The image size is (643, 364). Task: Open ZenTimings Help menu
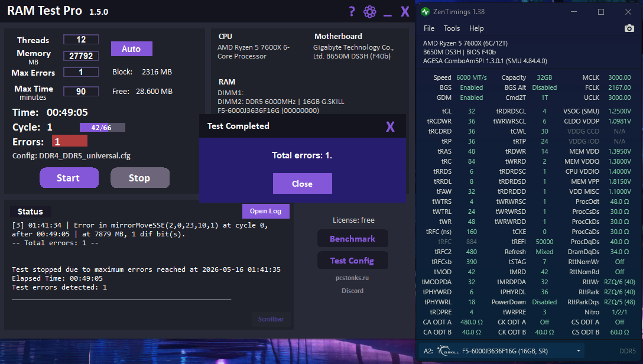pyautogui.click(x=476, y=28)
